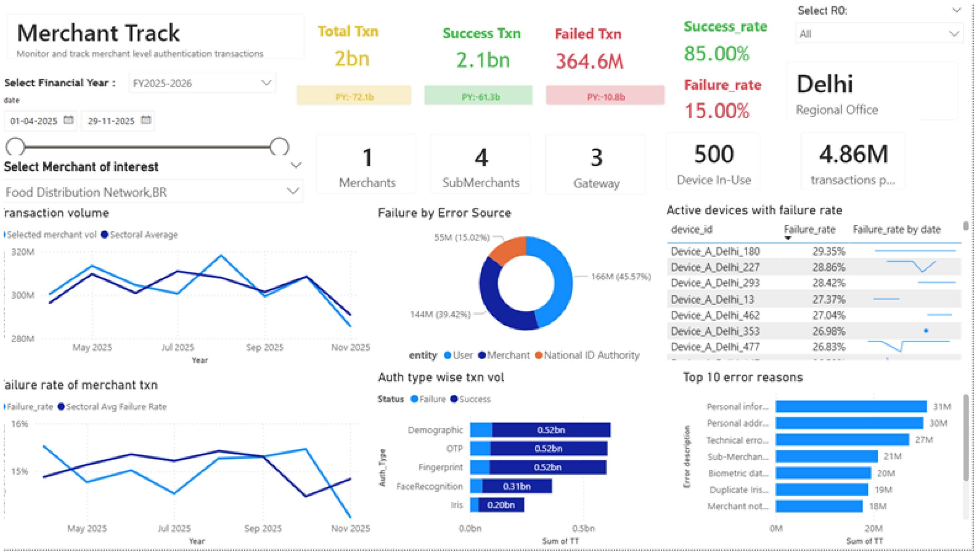This screenshot has height=556, width=980.
Task: Open the Select RO dropdown showing All
Action: point(954,34)
